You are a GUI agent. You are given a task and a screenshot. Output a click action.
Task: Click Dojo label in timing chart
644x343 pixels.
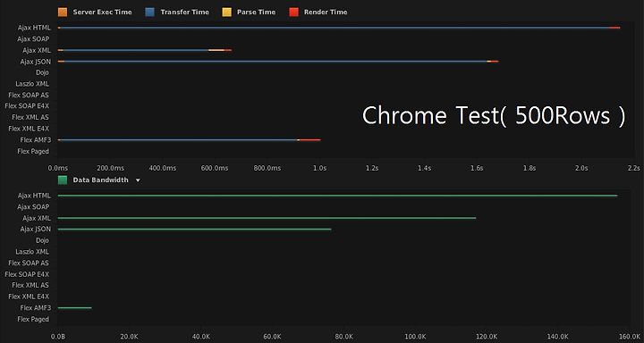(x=42, y=72)
